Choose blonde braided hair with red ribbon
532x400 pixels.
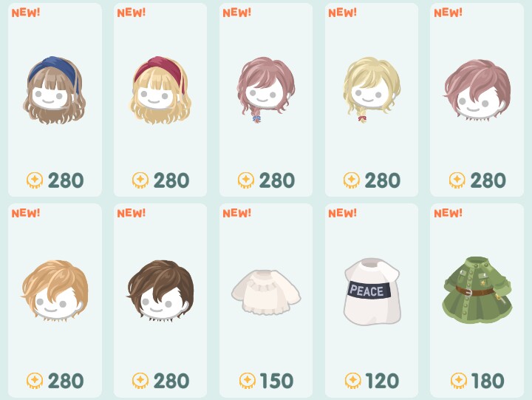pyautogui.click(x=372, y=89)
